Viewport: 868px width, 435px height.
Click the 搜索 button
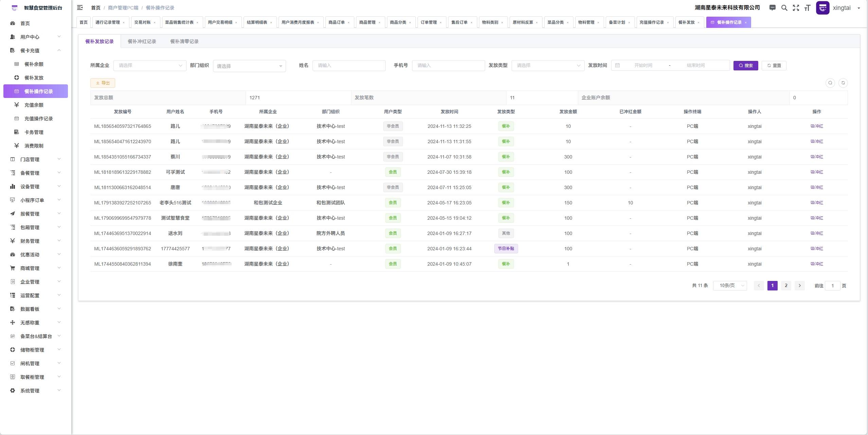click(746, 65)
